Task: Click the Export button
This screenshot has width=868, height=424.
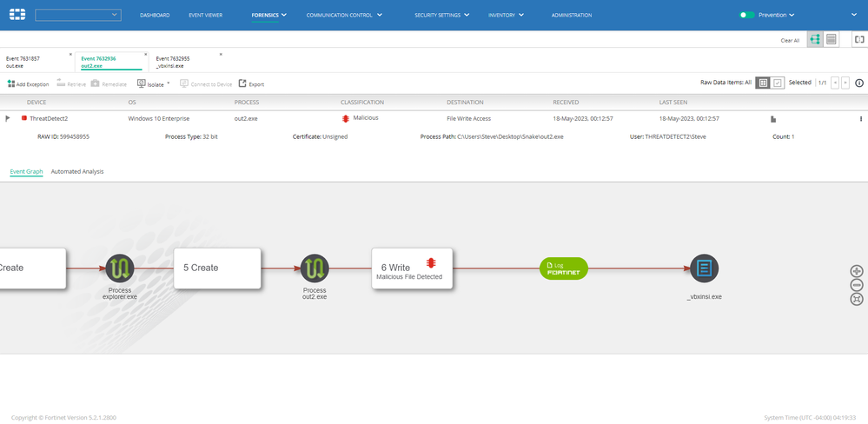Action: point(251,84)
